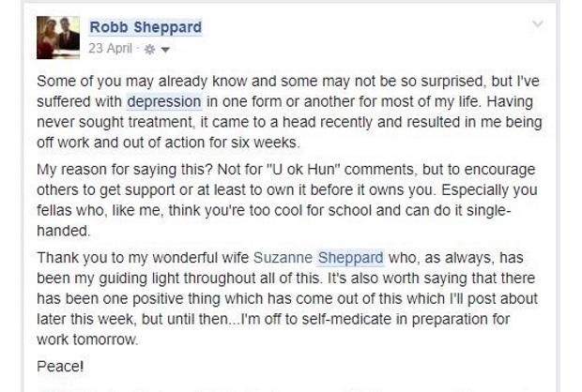This screenshot has width=582, height=392.
Task: Click the highlighted word depression
Action: point(164,102)
